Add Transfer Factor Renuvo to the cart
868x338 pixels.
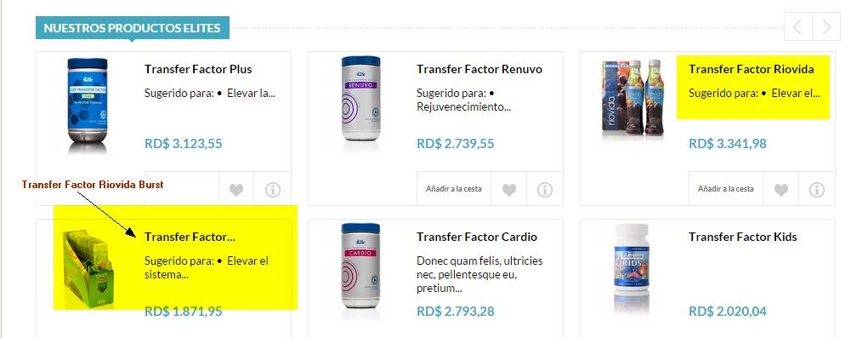(454, 189)
